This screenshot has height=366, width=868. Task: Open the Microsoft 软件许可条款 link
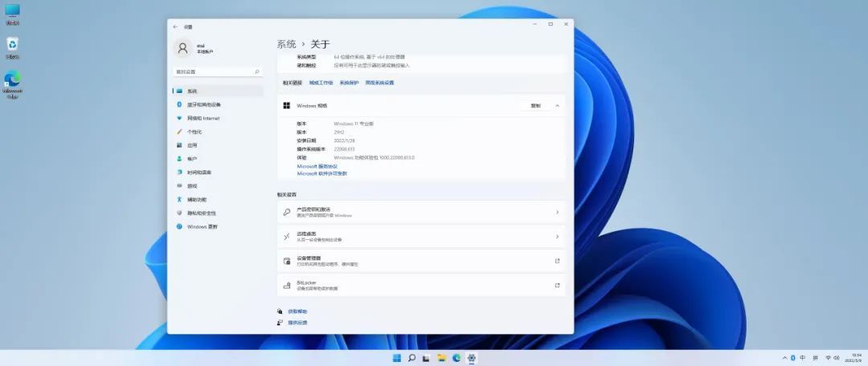322,173
